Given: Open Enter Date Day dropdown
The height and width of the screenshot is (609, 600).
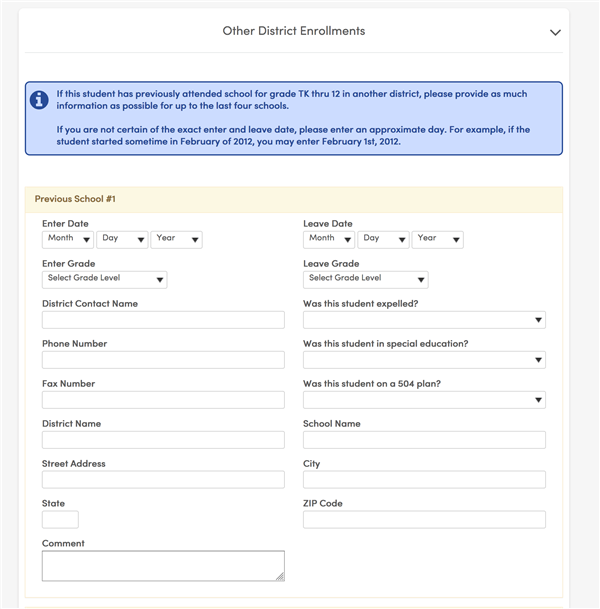Looking at the screenshot, I should 122,240.
